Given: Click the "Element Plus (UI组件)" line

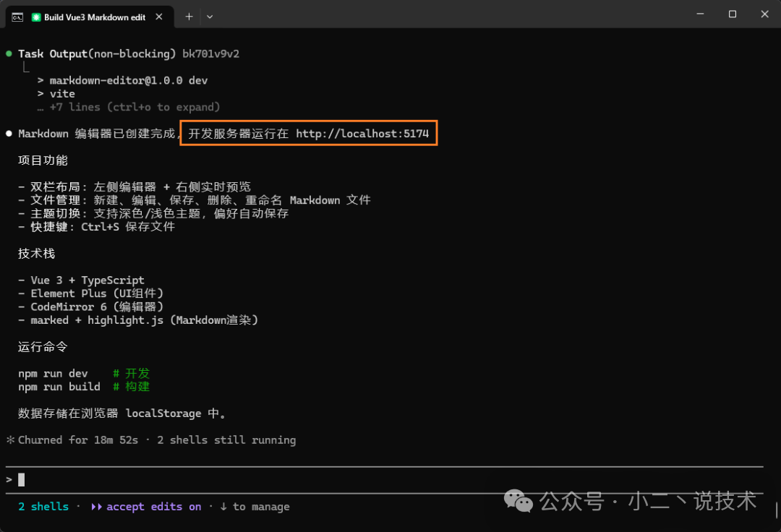Looking at the screenshot, I should (90, 293).
